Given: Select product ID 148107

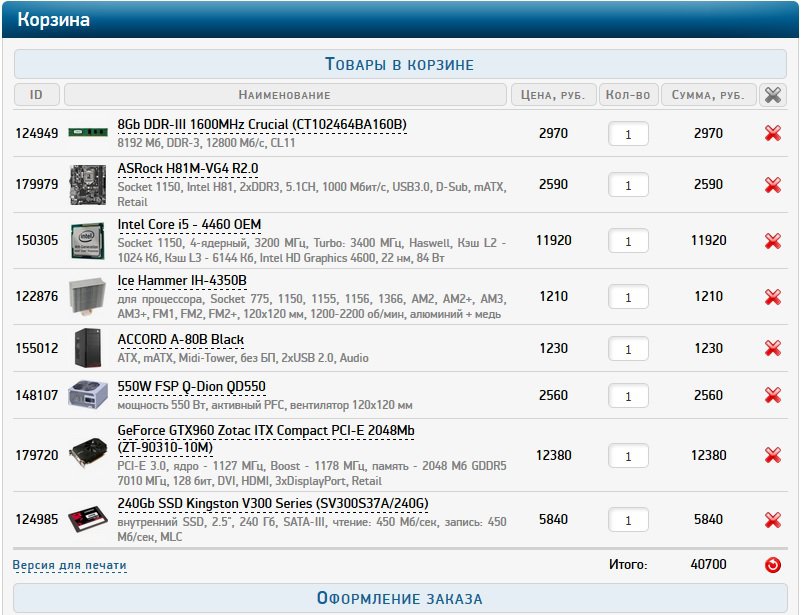Looking at the screenshot, I should (x=37, y=396).
